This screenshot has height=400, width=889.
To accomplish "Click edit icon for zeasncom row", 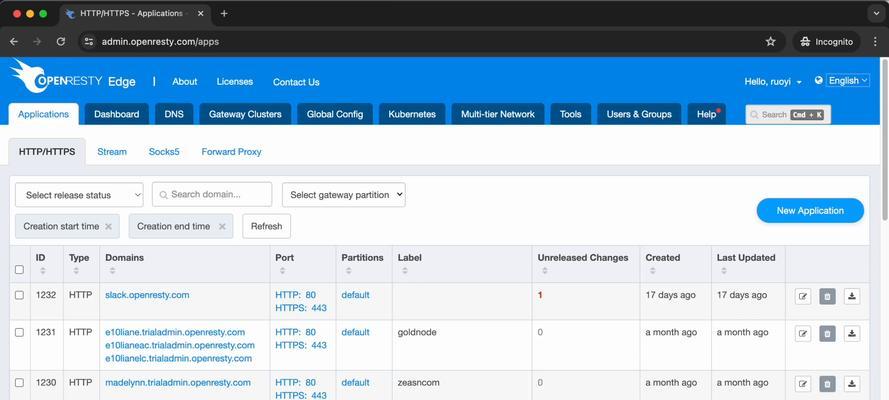I will 803,384.
